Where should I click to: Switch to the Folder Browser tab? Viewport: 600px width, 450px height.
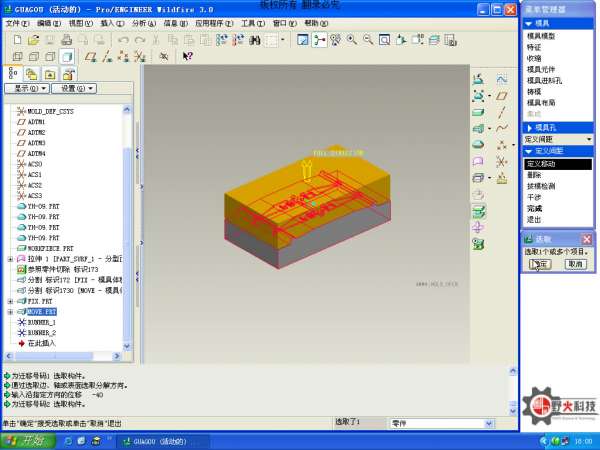click(31, 74)
